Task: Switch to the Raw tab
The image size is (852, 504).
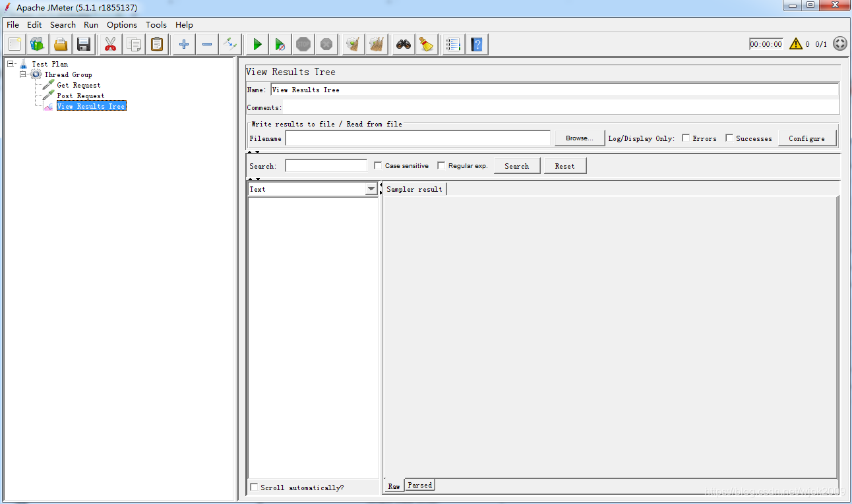Action: pos(394,486)
